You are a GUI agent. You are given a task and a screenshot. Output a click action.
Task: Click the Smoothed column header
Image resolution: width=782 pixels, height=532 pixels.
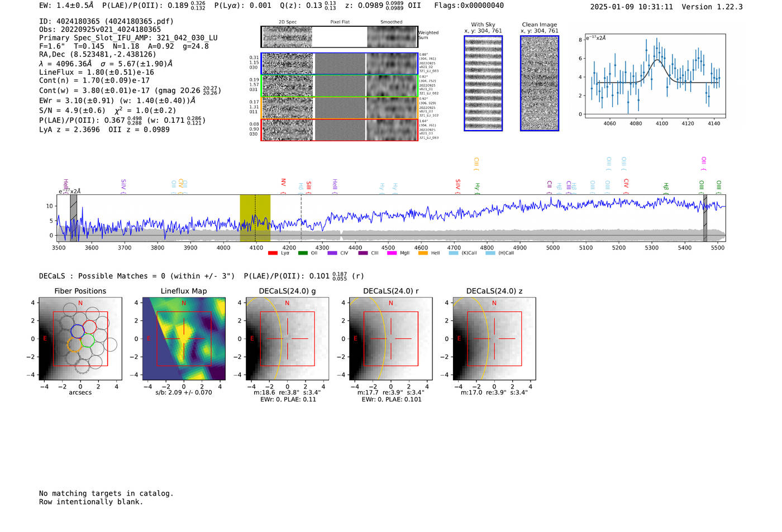point(391,22)
